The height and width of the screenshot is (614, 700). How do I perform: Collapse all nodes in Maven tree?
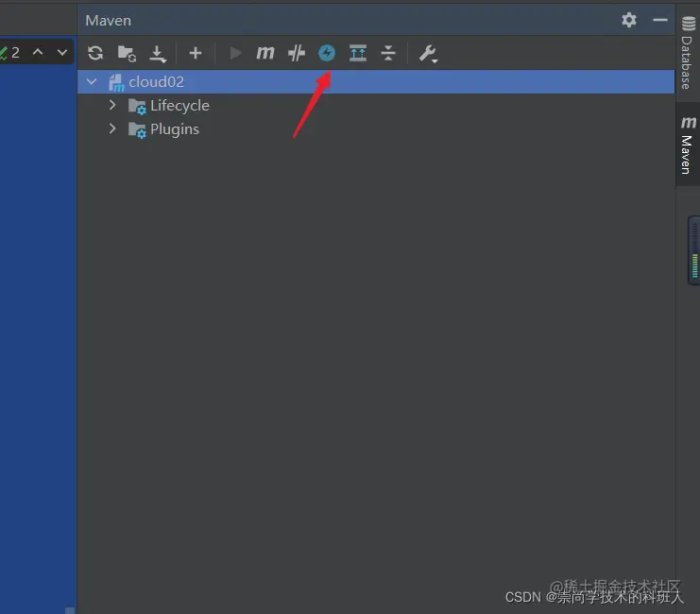(x=388, y=53)
